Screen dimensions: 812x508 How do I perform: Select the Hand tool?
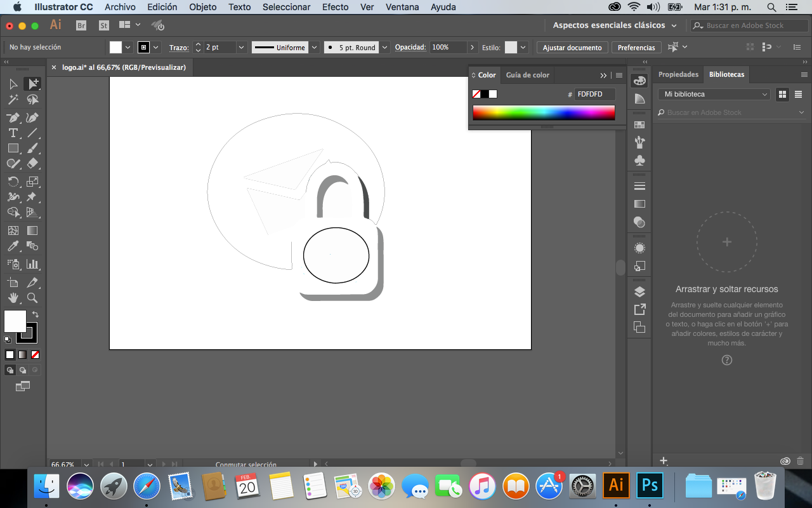point(13,297)
